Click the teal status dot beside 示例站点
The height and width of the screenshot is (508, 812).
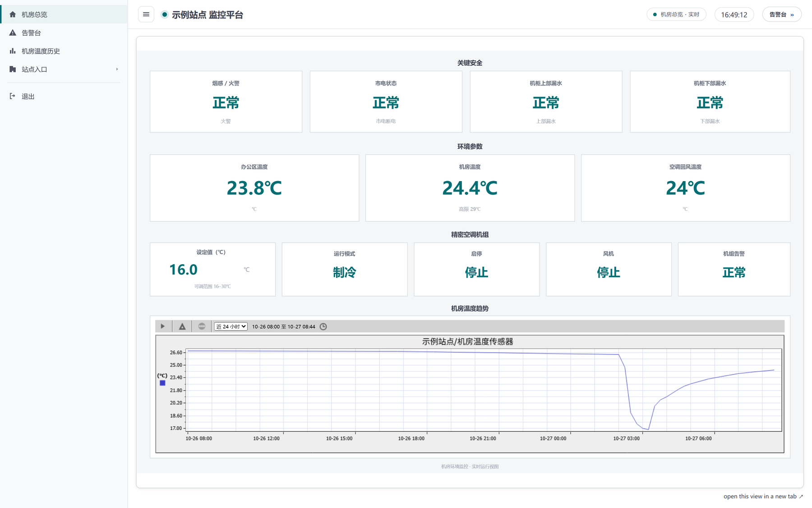(x=165, y=14)
